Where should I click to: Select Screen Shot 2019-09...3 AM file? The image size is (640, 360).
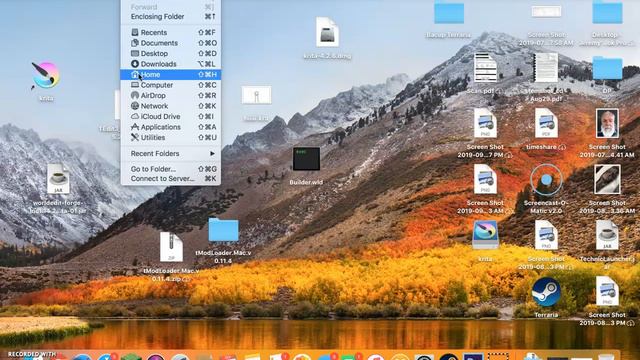point(485,179)
